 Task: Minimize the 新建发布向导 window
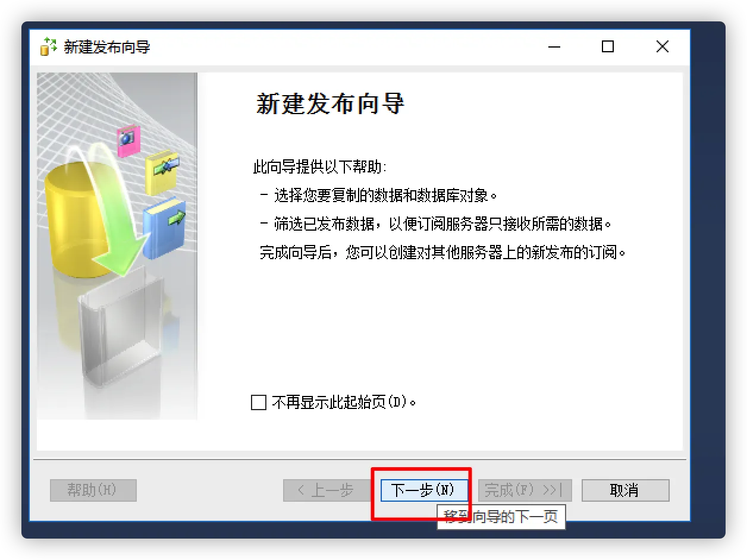pyautogui.click(x=554, y=46)
